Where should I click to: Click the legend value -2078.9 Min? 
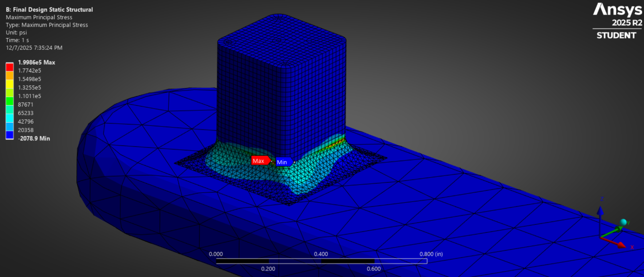click(34, 138)
